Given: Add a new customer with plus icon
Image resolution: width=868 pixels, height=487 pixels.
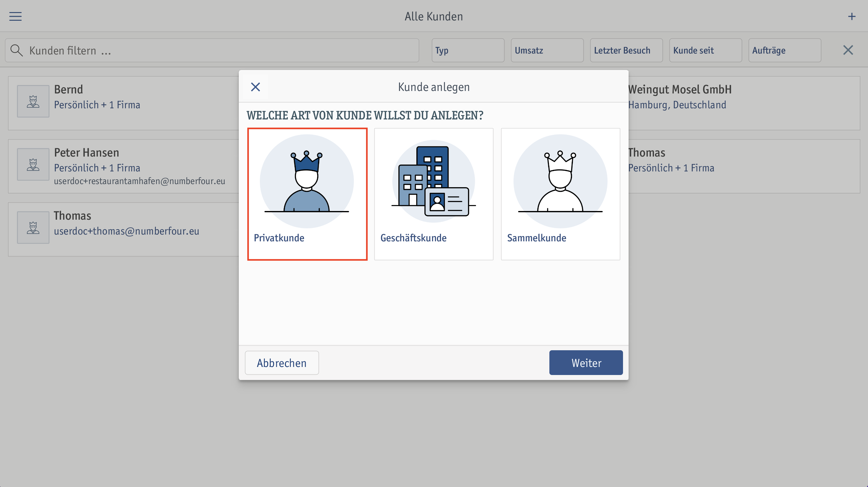Looking at the screenshot, I should 852,16.
